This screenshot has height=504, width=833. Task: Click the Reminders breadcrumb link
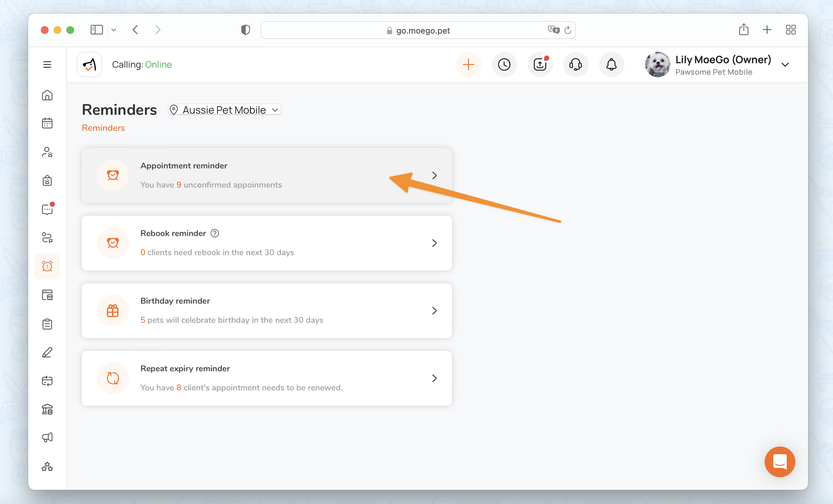[103, 128]
